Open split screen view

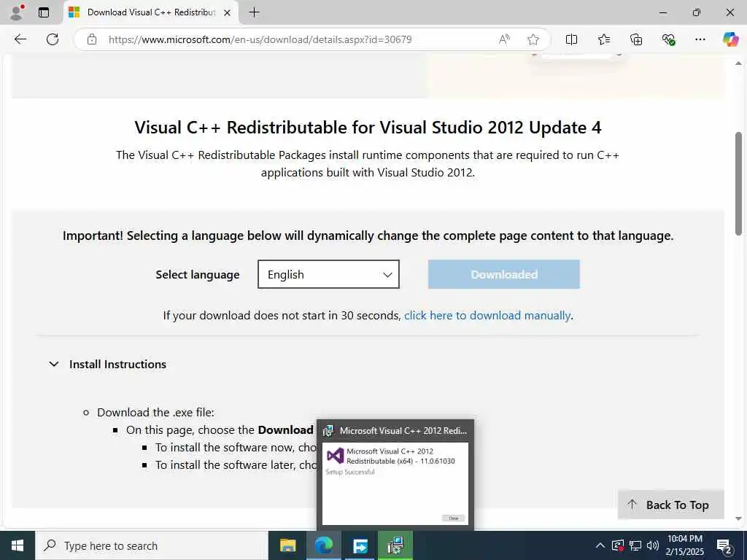pyautogui.click(x=571, y=39)
